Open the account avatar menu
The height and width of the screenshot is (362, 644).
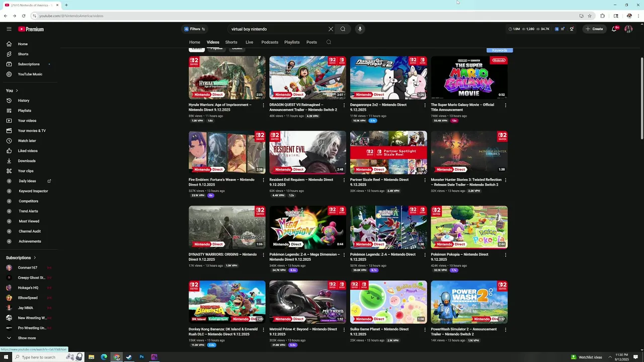click(x=628, y=29)
